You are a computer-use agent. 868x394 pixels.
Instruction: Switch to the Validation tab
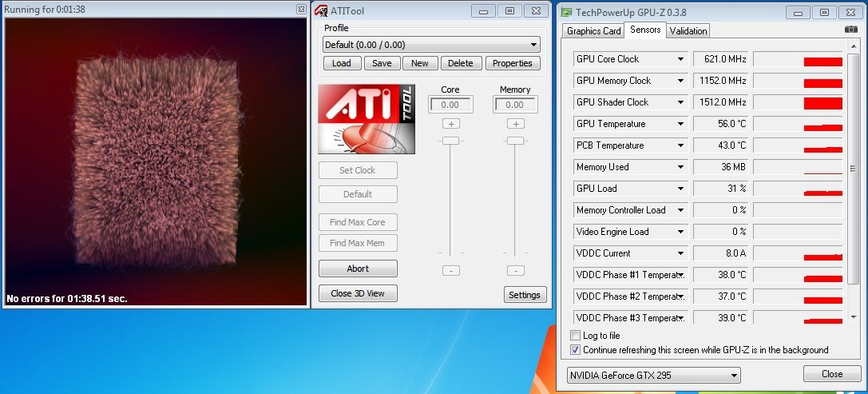688,32
